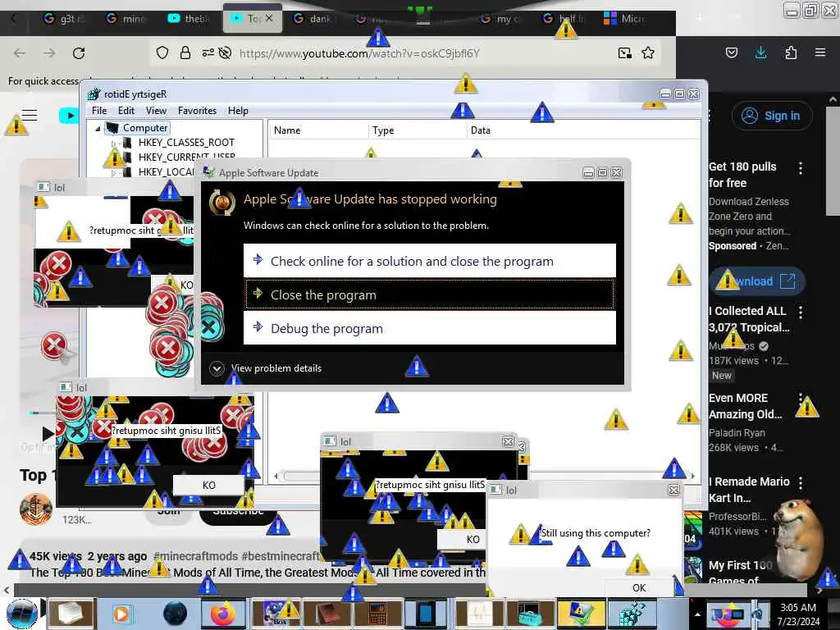The width and height of the screenshot is (840, 630).
Task: Open options menu for 'Get 180 pulls' ad
Action: (801, 168)
